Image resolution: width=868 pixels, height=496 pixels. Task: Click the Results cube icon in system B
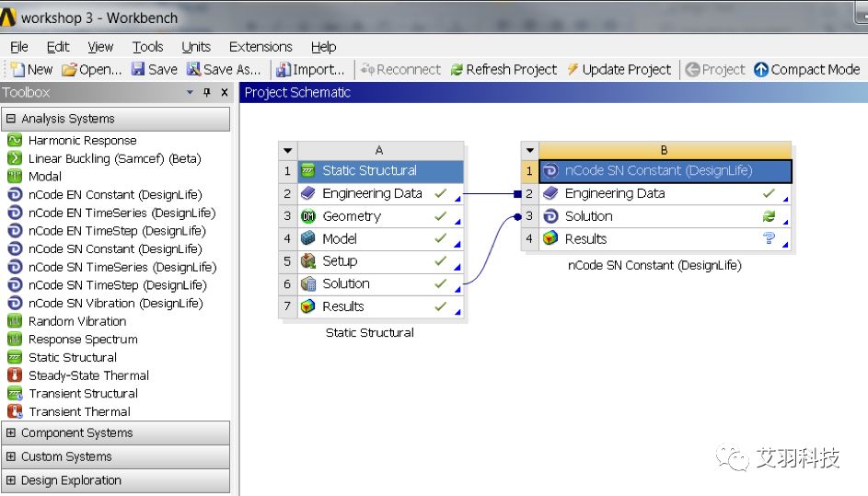coord(550,238)
